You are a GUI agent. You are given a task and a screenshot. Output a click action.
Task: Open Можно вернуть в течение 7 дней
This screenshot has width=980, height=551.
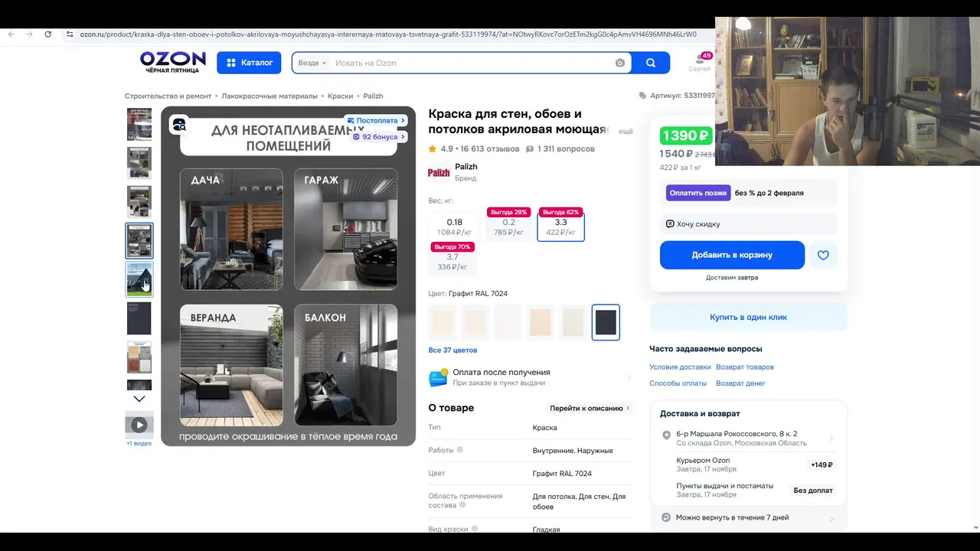click(x=748, y=518)
